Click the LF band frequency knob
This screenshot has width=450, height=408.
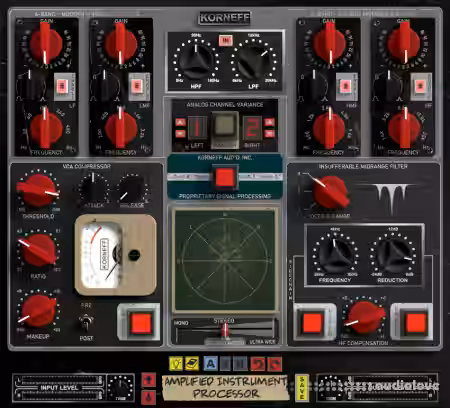pos(46,128)
